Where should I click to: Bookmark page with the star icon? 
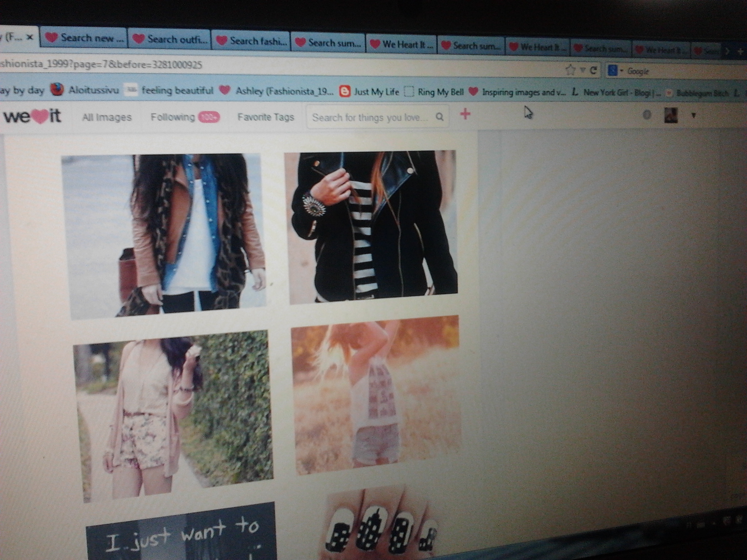(x=570, y=70)
